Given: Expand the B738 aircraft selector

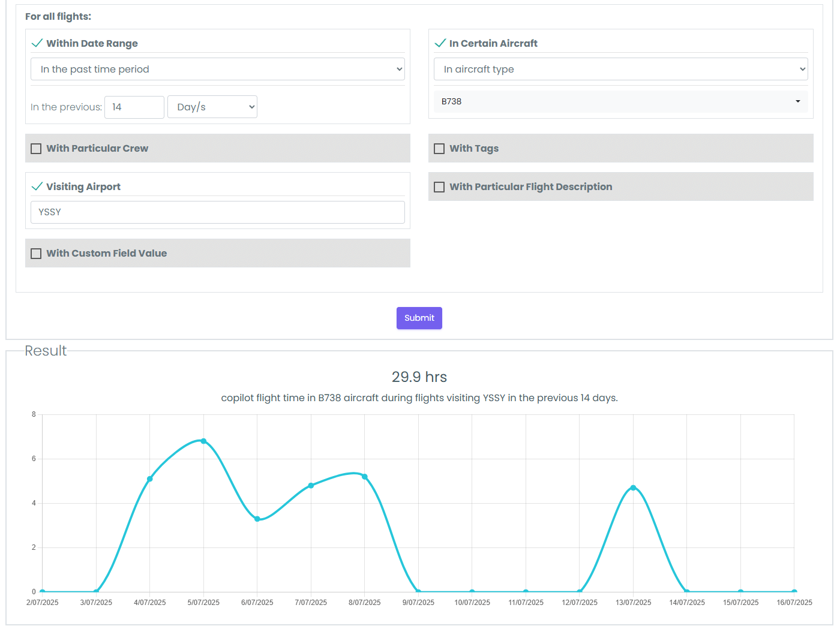Looking at the screenshot, I should coord(621,101).
